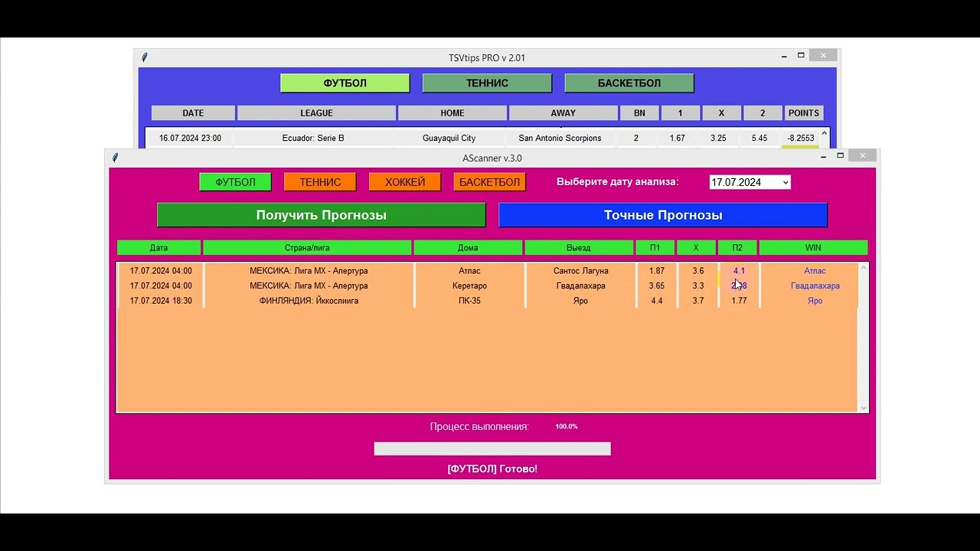Click the HOME header in TSVtips PRO

pos(452,113)
